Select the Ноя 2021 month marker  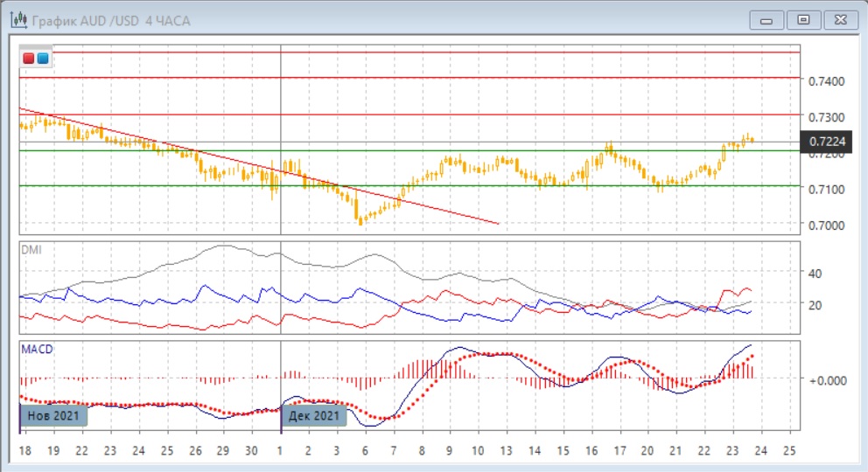(53, 416)
